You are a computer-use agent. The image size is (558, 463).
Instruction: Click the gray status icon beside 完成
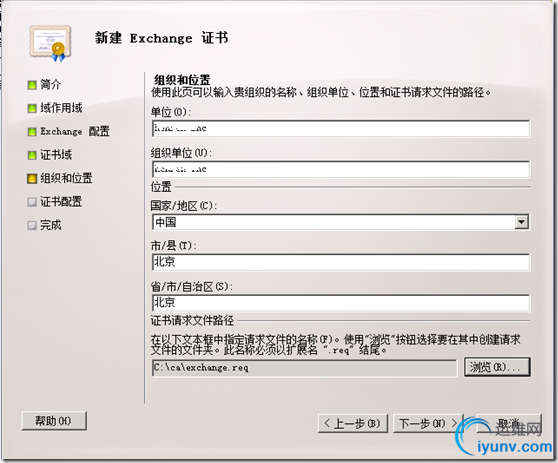pyautogui.click(x=32, y=226)
